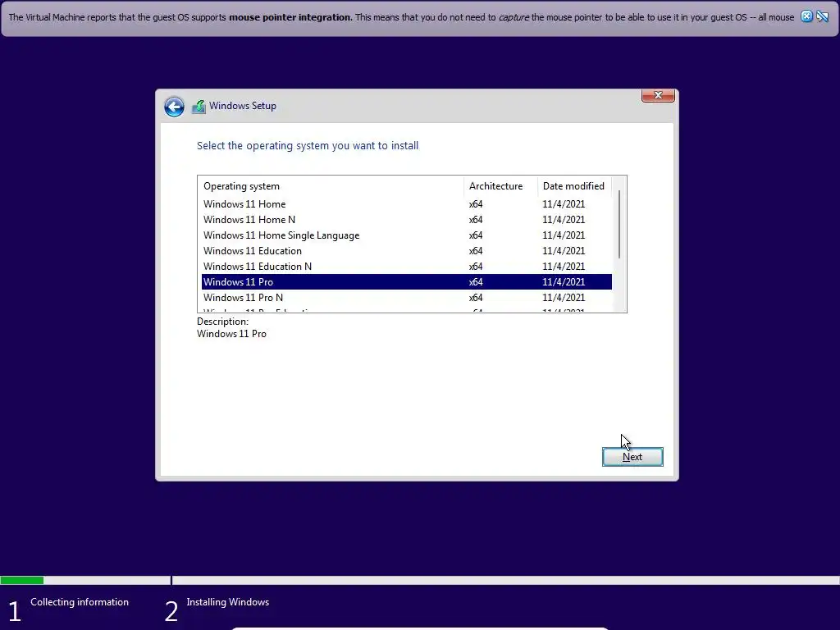Dismiss the mouse integration notification
The width and height of the screenshot is (840, 630).
(x=806, y=16)
